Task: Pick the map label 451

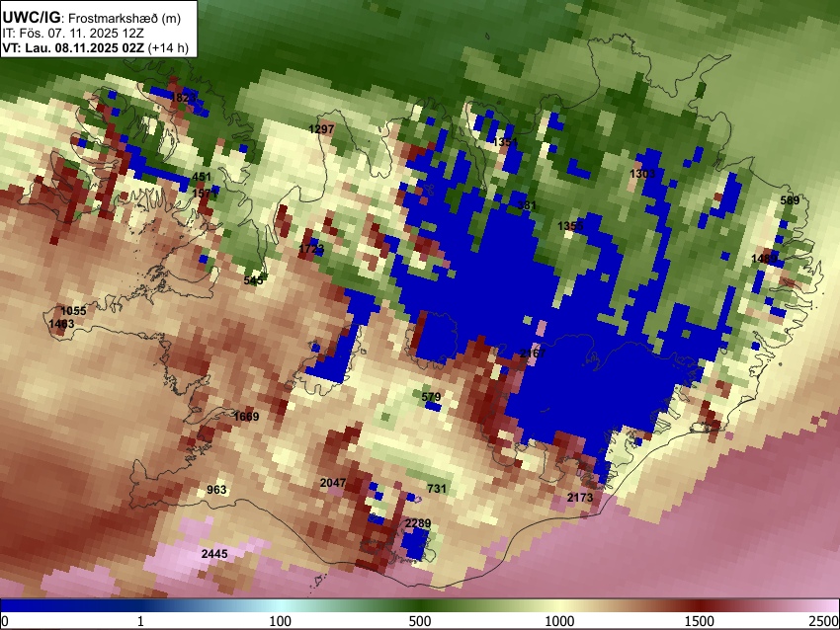Action: pyautogui.click(x=202, y=177)
